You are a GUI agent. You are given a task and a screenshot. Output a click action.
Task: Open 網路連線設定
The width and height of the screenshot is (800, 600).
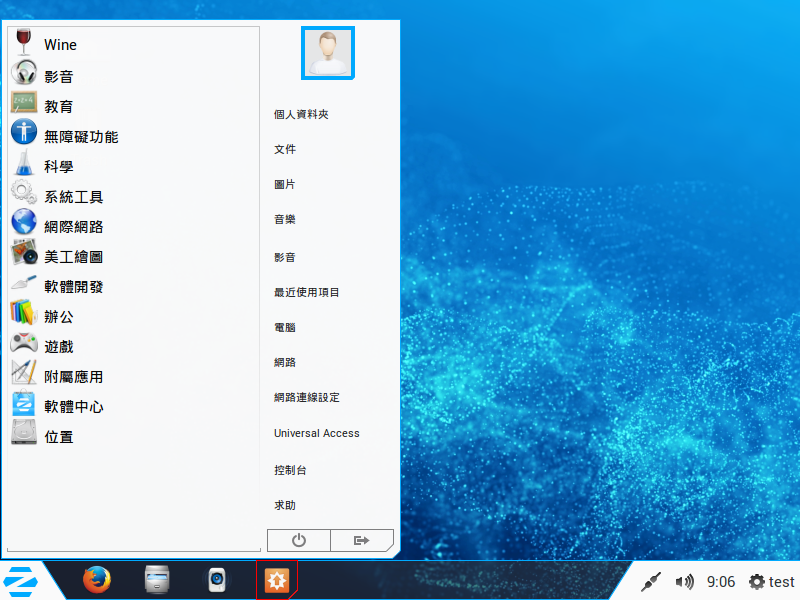click(307, 397)
